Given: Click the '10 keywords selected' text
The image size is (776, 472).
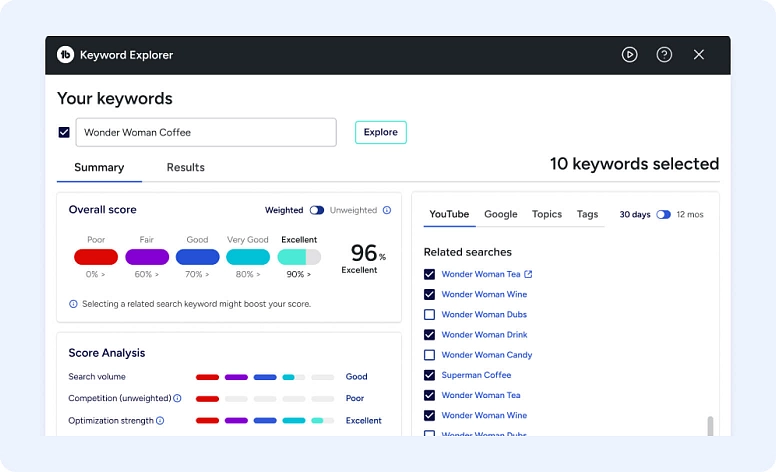Looking at the screenshot, I should 634,164.
